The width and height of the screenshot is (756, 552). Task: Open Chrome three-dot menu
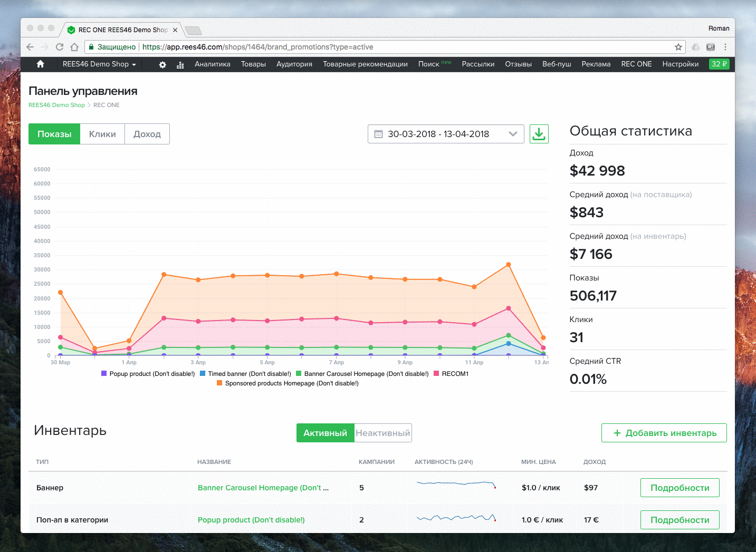[x=725, y=47]
